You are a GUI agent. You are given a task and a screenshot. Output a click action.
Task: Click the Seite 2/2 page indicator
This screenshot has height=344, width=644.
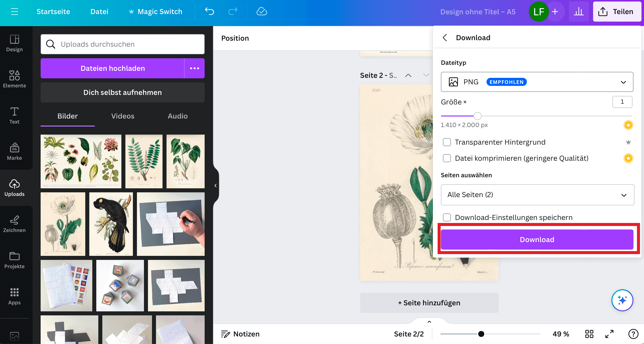pyautogui.click(x=409, y=334)
